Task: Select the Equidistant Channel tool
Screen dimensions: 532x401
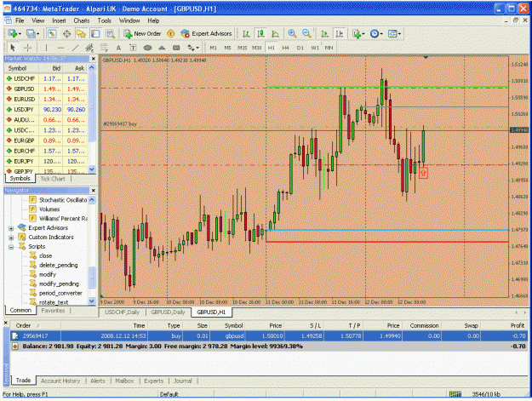Action: [89, 48]
